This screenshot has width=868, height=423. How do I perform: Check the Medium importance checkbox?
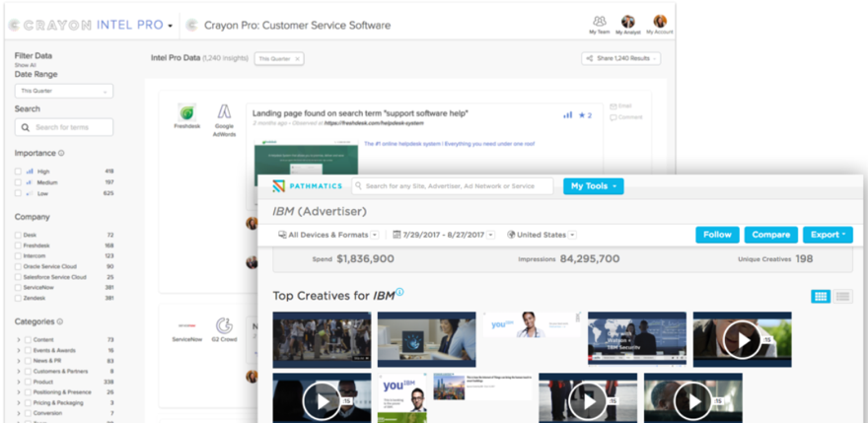coord(19,182)
